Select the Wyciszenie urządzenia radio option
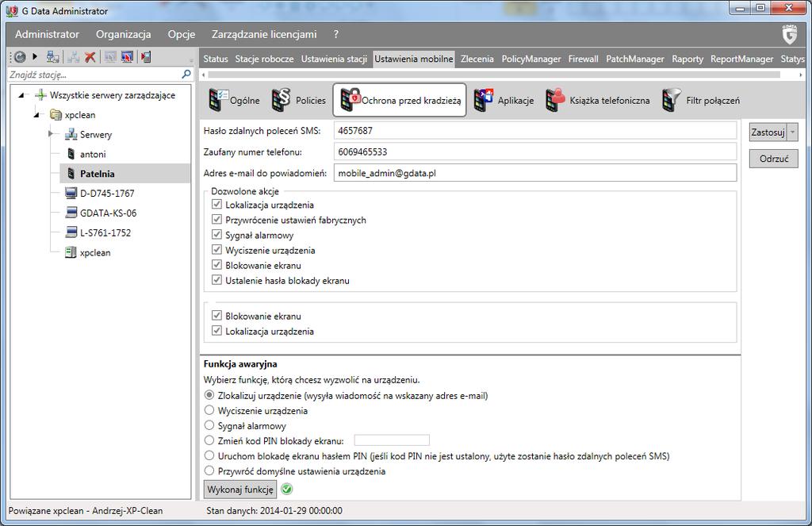 (209, 410)
